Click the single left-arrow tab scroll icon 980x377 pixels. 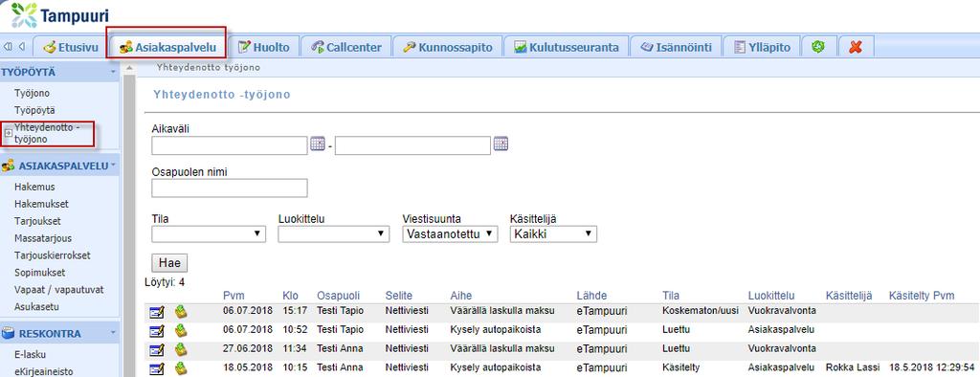click(x=23, y=47)
